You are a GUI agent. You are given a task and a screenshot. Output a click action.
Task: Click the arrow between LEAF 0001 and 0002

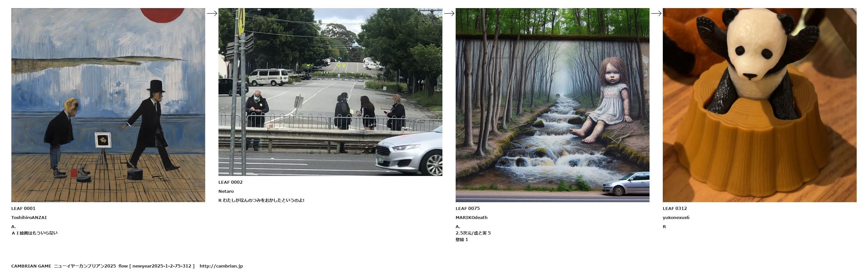tap(212, 14)
